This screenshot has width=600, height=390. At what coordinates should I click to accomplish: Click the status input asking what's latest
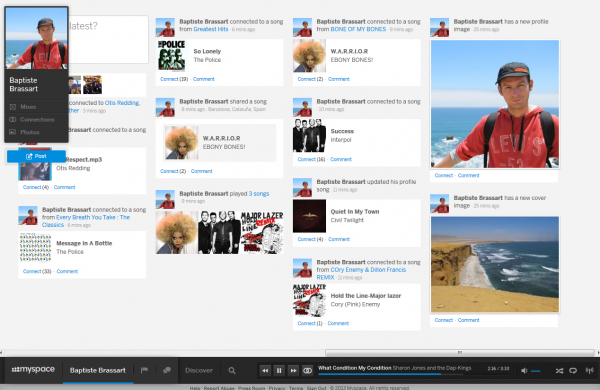108,39
